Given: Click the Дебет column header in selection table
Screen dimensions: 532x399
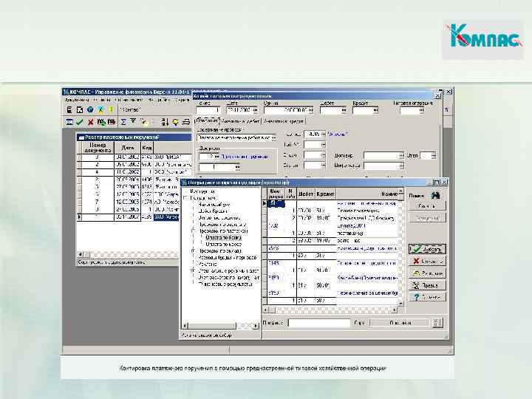Looking at the screenshot, I should pos(305,194).
